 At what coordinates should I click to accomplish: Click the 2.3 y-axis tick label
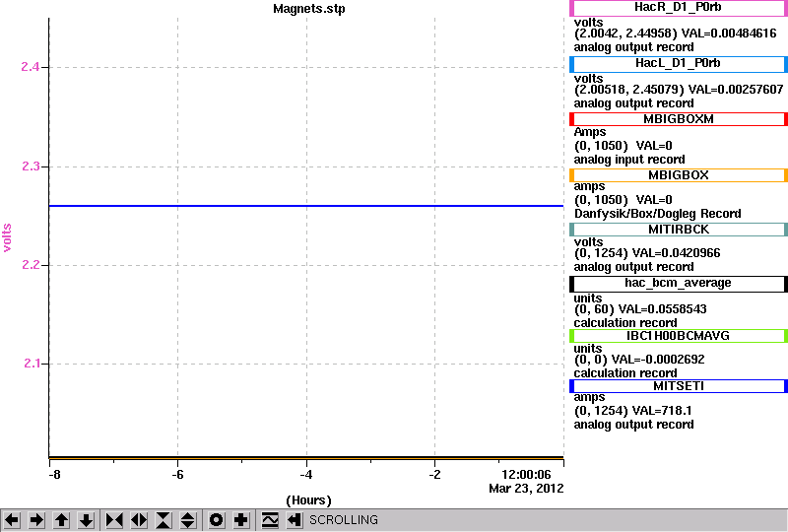coord(31,166)
